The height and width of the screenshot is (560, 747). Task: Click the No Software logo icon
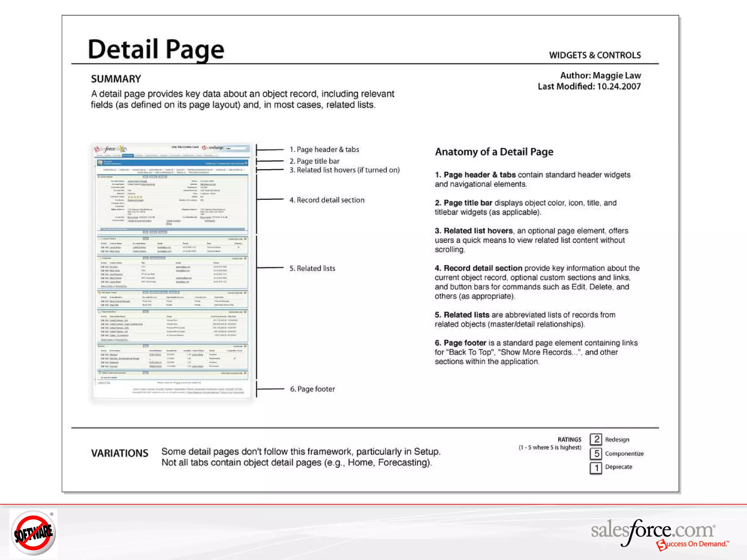coord(33,533)
